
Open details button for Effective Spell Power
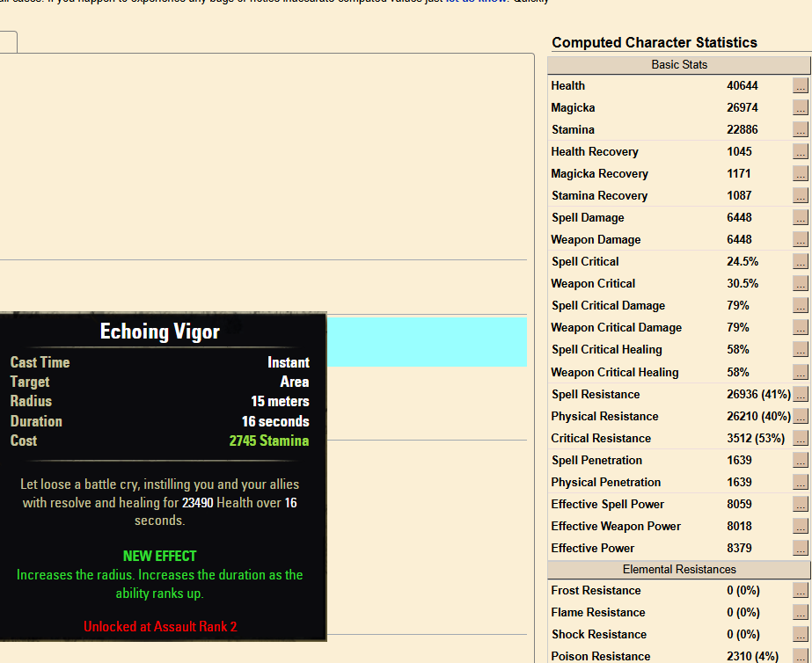coord(800,505)
